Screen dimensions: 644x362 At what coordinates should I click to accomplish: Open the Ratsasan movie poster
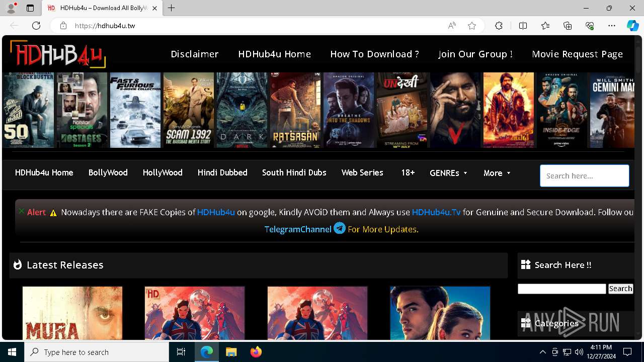(295, 110)
